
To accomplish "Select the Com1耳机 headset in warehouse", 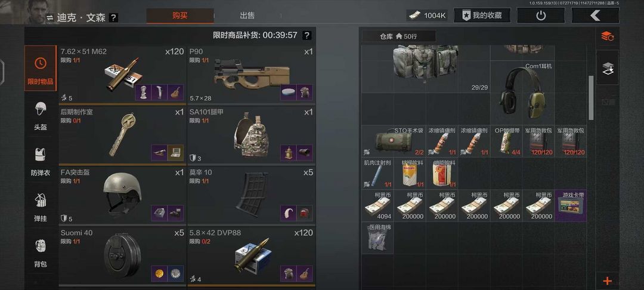I will click(x=522, y=93).
